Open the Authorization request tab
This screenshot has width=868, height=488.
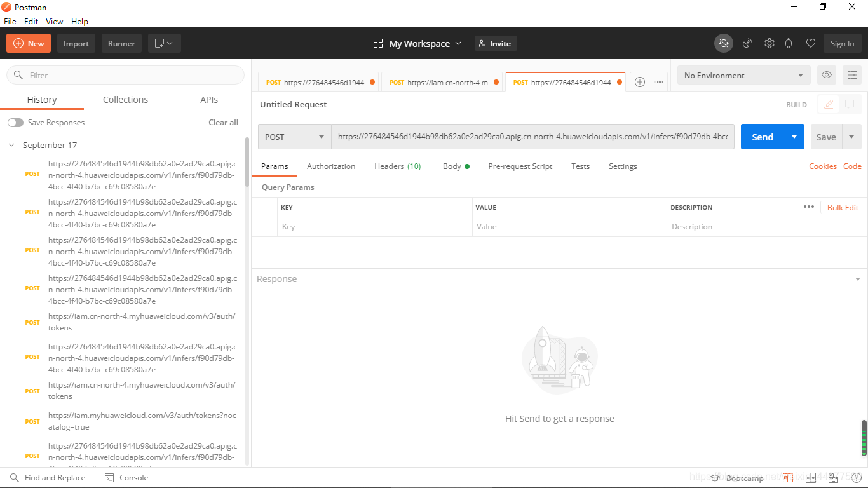331,166
